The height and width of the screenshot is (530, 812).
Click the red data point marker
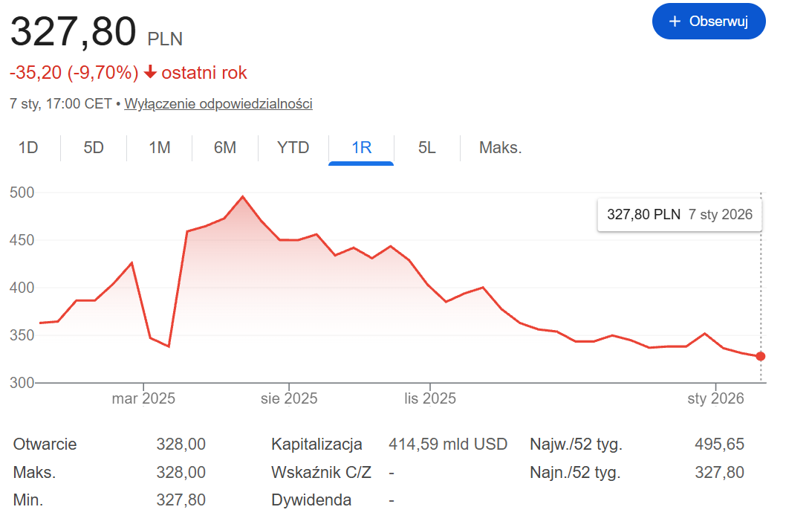click(x=760, y=356)
